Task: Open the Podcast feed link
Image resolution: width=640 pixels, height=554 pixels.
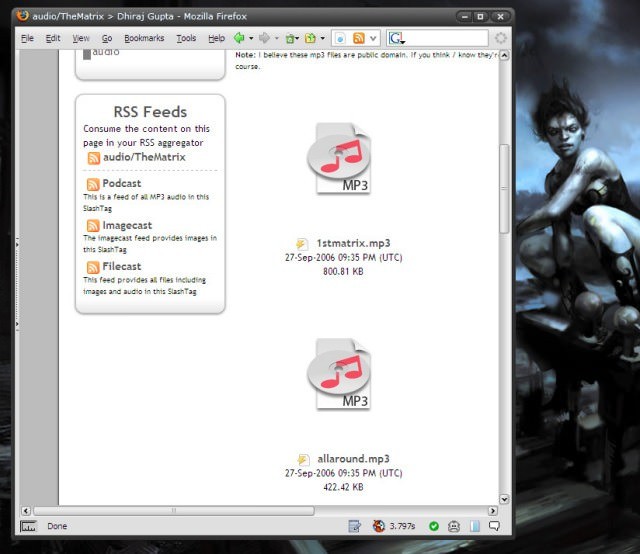Action: point(122,183)
